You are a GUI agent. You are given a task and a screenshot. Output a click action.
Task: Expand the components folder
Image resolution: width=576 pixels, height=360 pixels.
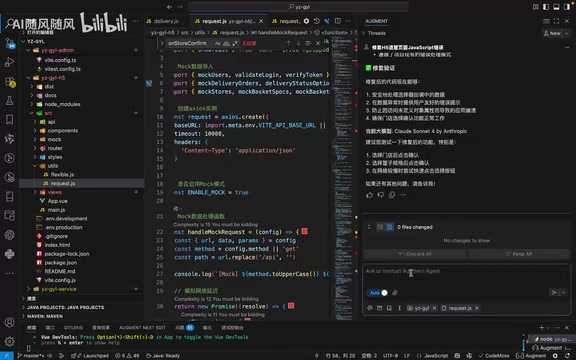pos(35,130)
